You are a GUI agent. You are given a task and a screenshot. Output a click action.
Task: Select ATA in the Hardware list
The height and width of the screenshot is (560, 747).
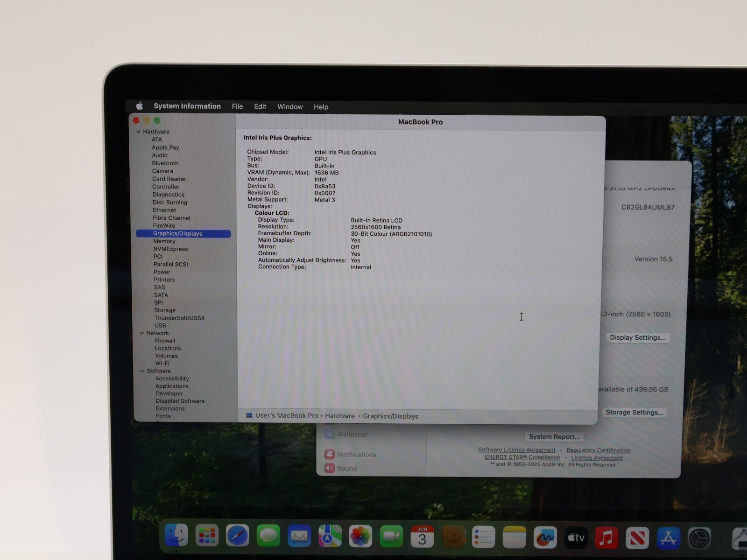click(157, 140)
